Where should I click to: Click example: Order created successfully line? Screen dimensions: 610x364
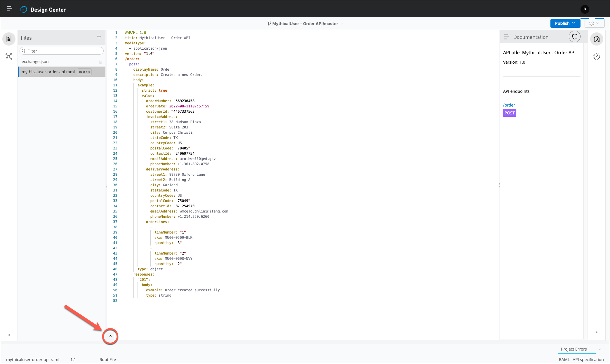pos(183,290)
